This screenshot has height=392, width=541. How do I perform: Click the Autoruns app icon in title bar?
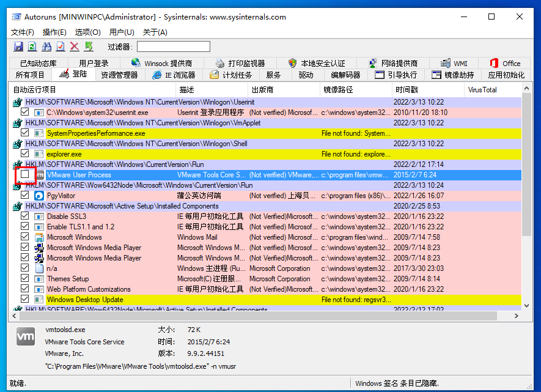17,17
